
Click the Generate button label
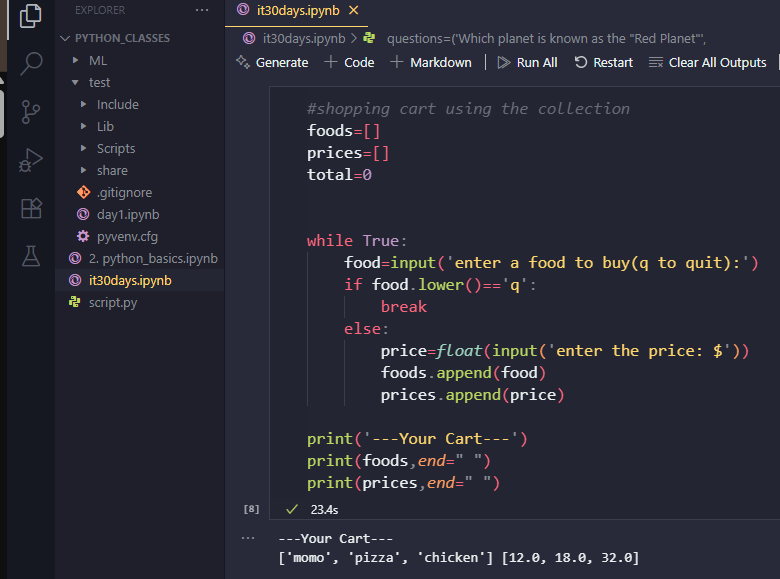tap(282, 63)
